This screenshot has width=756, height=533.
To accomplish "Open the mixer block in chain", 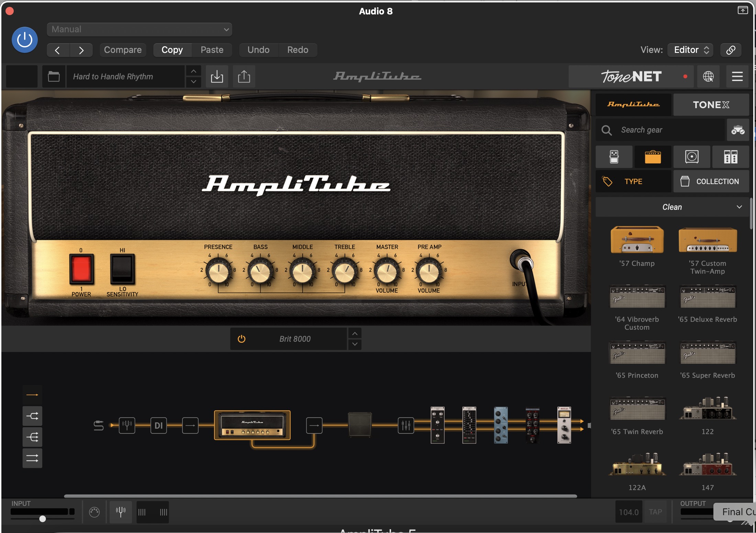I will click(406, 426).
